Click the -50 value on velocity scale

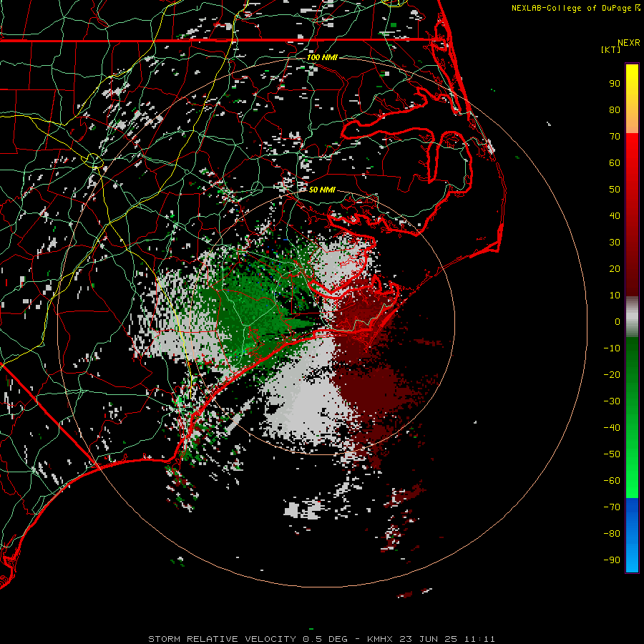point(612,454)
